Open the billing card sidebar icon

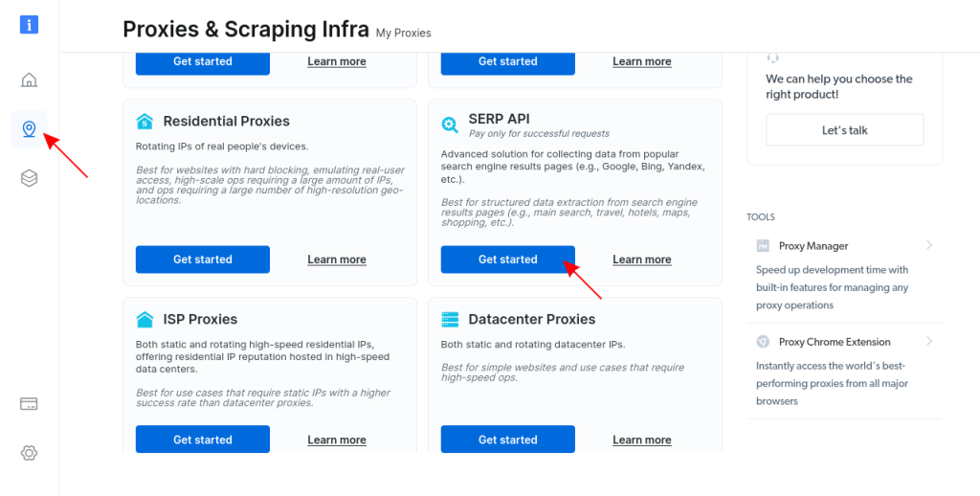coord(30,404)
